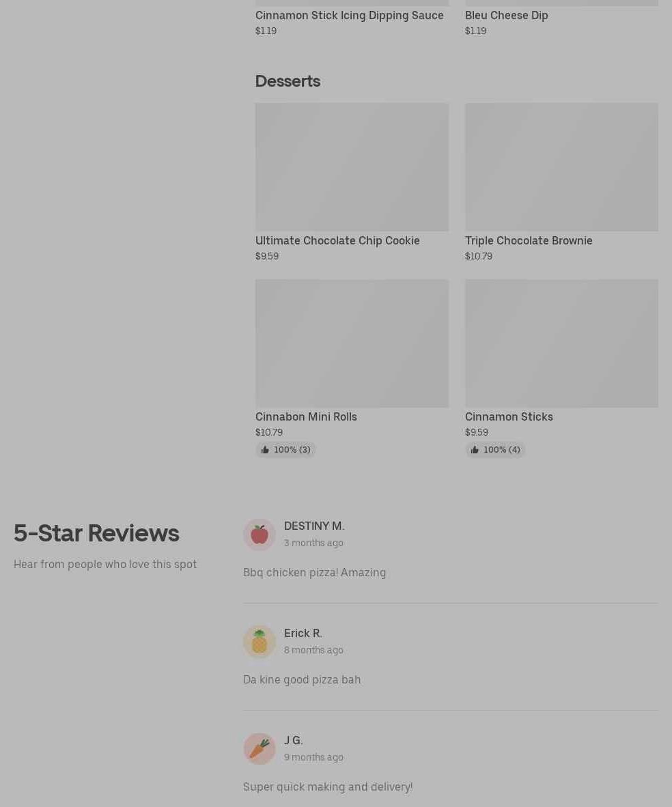Click the 100% (4) rating badge
The width and height of the screenshot is (672, 807).
click(501, 450)
